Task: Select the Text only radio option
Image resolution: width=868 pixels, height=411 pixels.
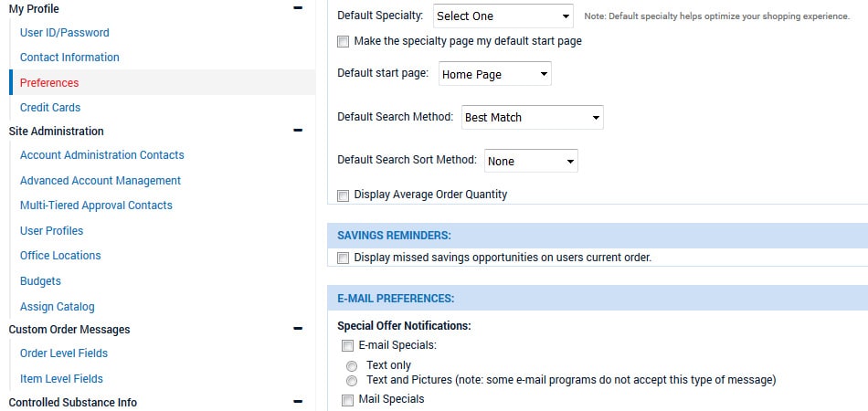Action: (x=352, y=365)
